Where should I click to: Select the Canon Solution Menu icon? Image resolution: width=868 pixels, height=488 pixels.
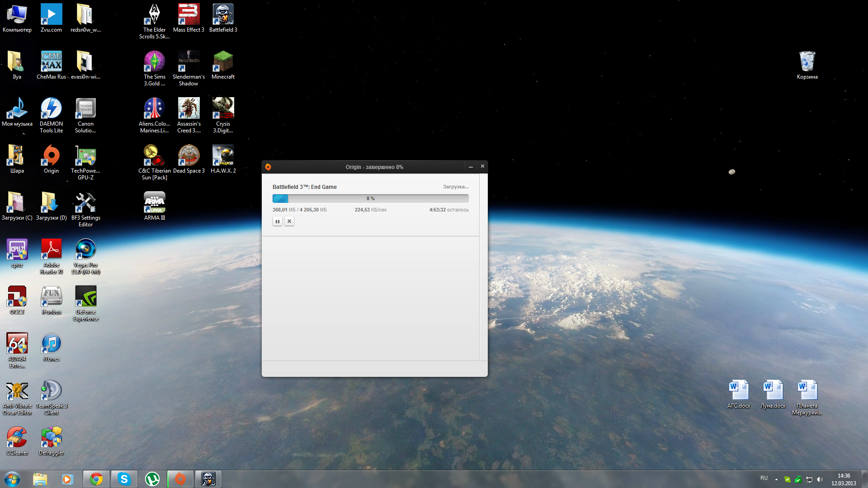(x=85, y=116)
